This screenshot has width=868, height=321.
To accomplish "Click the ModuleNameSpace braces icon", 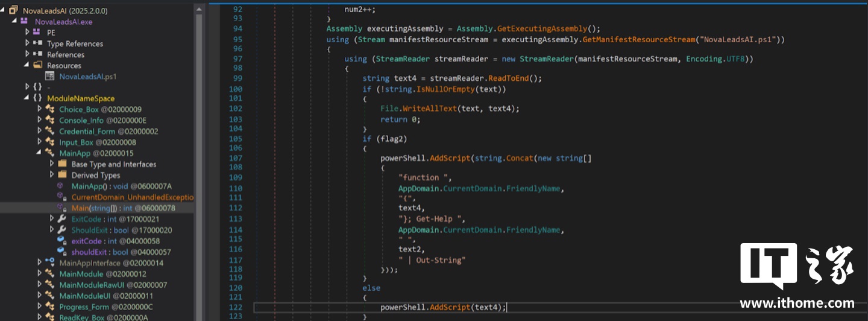I will [x=37, y=98].
